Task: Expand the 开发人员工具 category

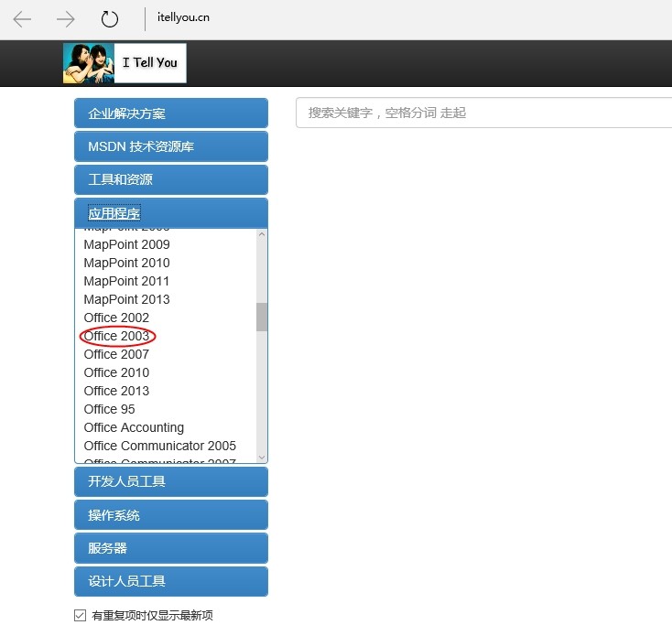Action: click(171, 481)
